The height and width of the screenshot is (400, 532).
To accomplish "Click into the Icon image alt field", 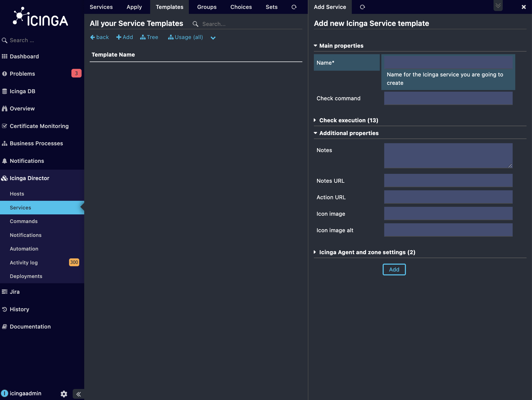I will (x=448, y=230).
